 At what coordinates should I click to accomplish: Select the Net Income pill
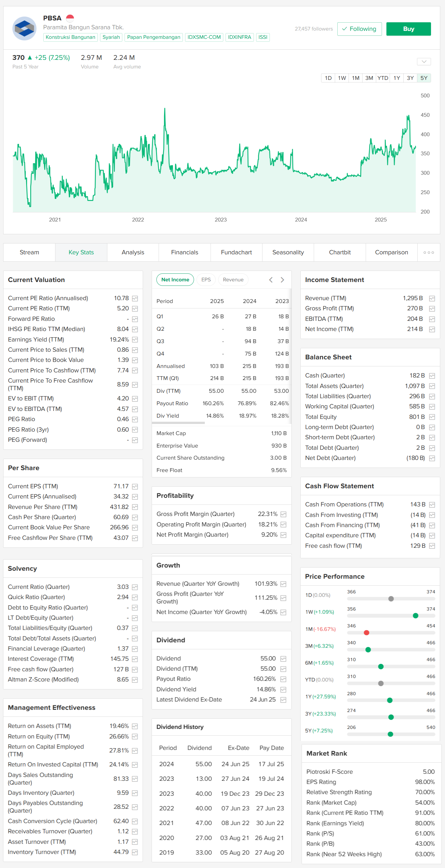pos(175,280)
